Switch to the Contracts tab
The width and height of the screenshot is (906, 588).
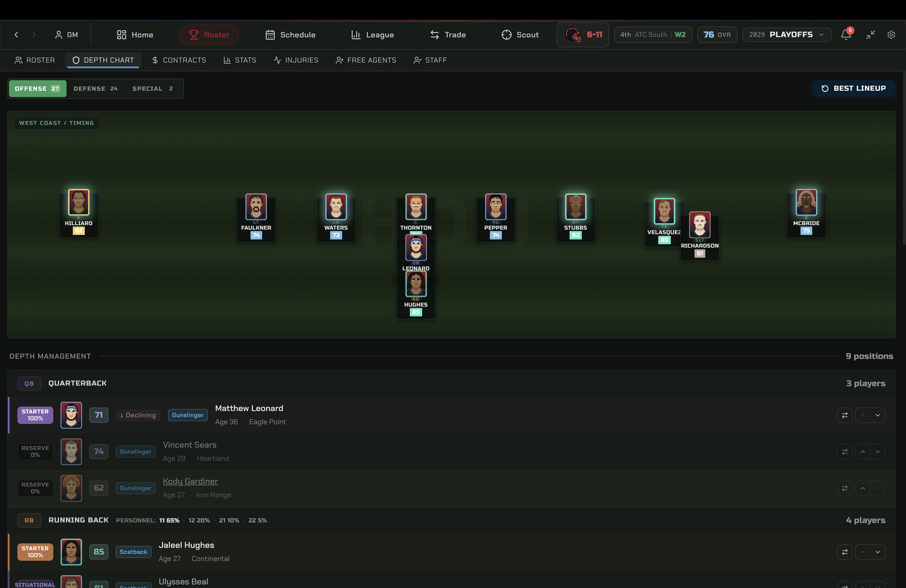click(x=179, y=60)
